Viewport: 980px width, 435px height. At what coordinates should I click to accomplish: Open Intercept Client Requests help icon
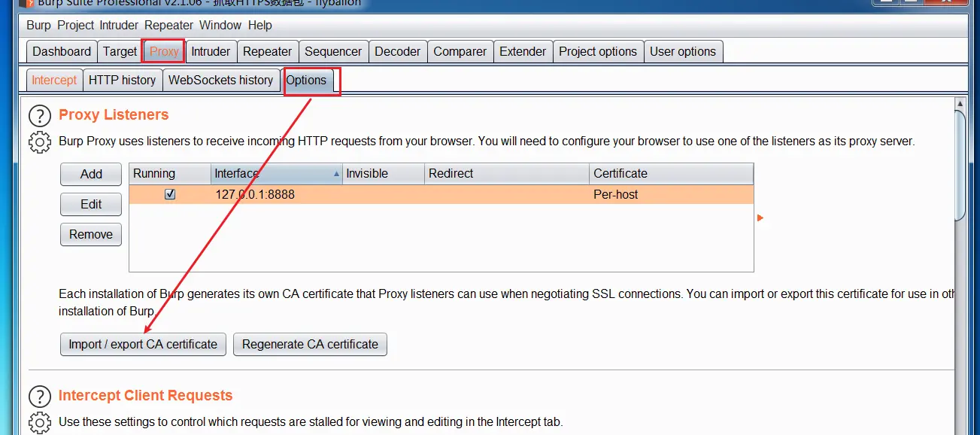click(39, 397)
